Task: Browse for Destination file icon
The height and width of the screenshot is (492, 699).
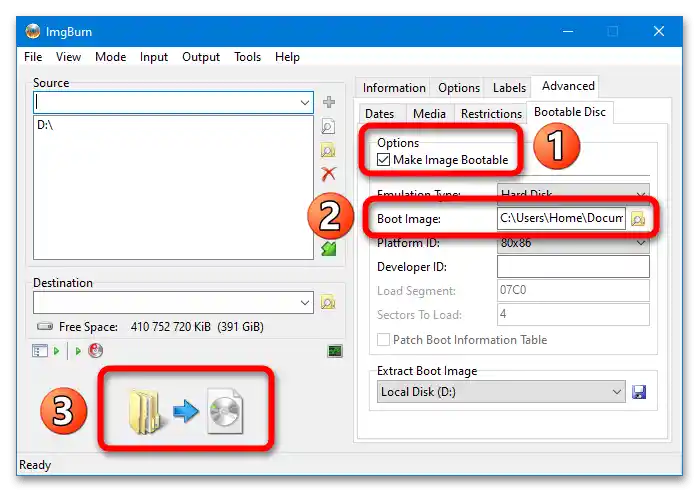Action: 328,303
